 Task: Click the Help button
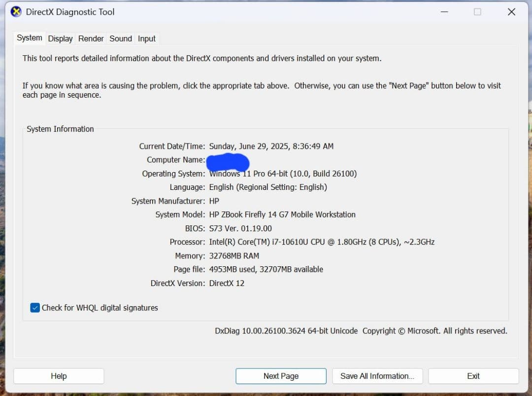(58, 376)
